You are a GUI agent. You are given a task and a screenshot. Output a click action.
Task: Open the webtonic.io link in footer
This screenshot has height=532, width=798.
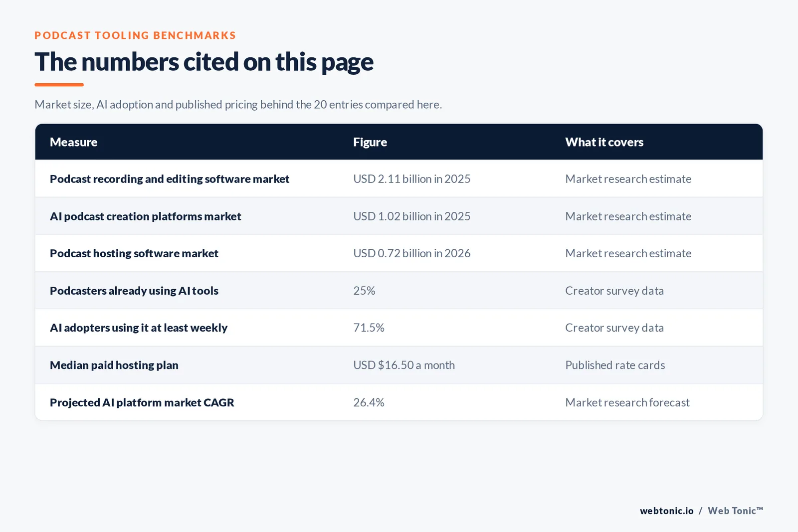(x=667, y=511)
